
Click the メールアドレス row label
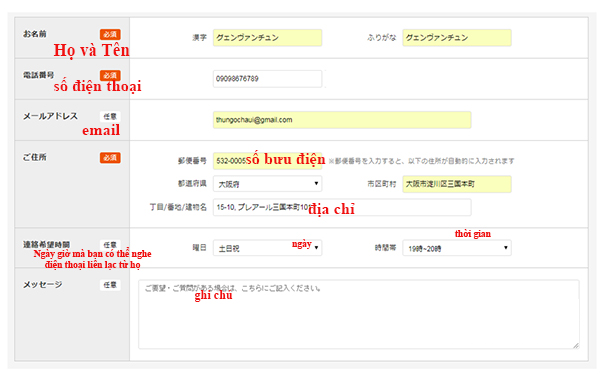coord(50,116)
